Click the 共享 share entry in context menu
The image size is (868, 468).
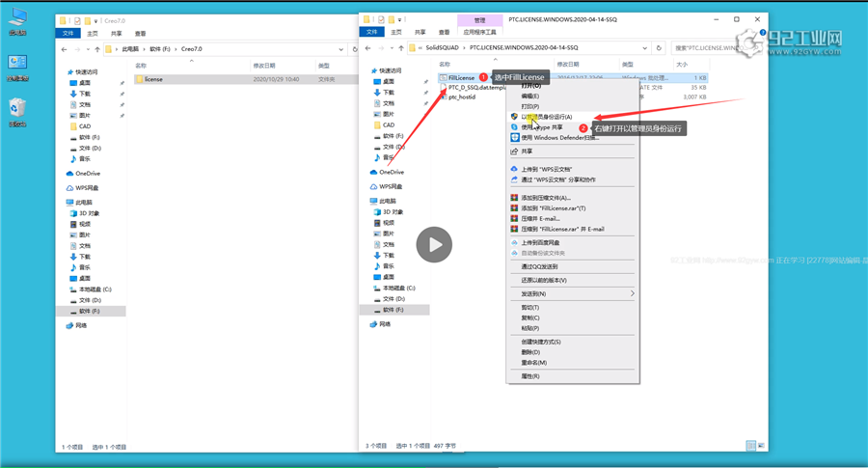tap(527, 151)
